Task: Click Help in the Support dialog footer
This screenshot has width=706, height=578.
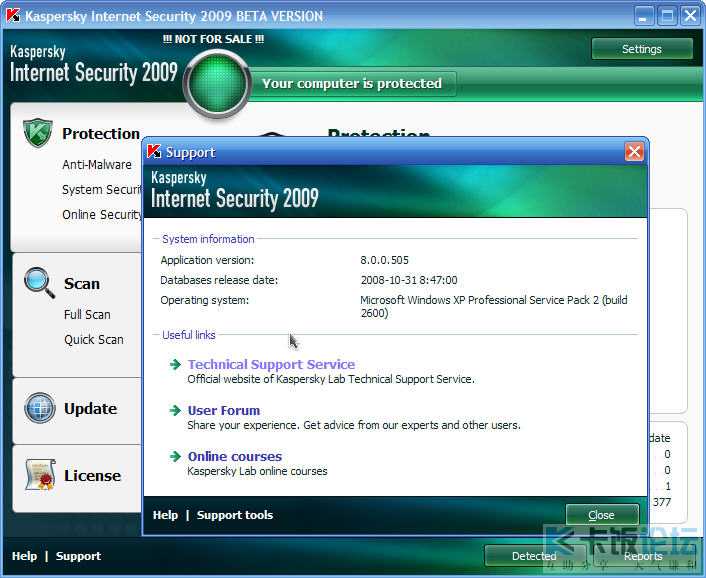Action: pos(165,515)
